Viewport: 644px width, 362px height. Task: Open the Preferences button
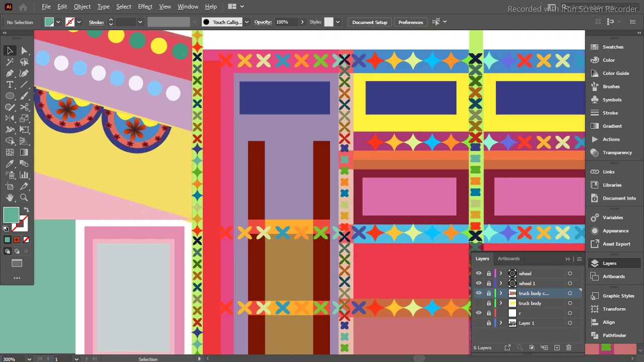[411, 22]
